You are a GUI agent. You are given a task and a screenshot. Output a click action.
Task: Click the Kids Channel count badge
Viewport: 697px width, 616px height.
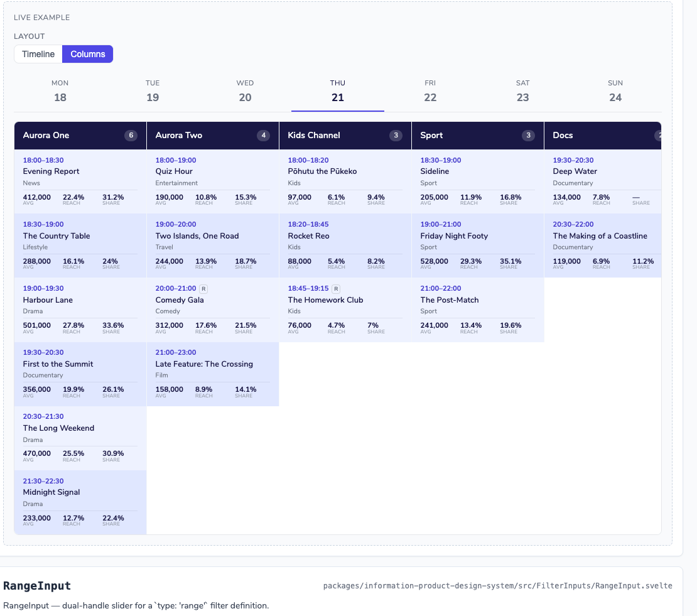(396, 136)
